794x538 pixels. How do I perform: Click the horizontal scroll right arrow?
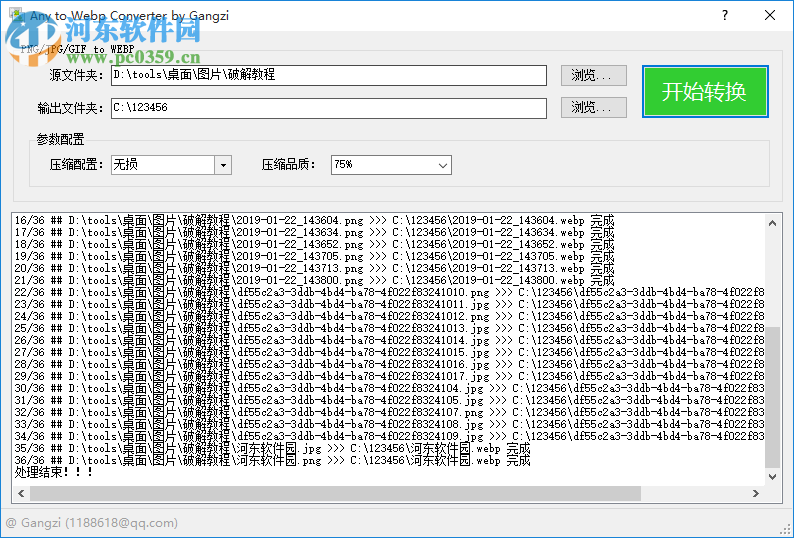pyautogui.click(x=756, y=493)
